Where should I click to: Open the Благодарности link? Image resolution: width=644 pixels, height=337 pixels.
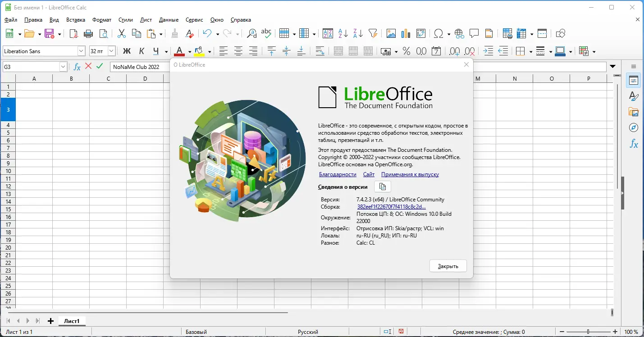click(x=338, y=174)
